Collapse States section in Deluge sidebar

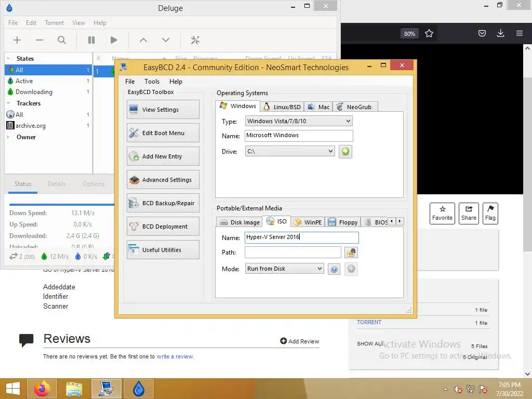pos(8,58)
